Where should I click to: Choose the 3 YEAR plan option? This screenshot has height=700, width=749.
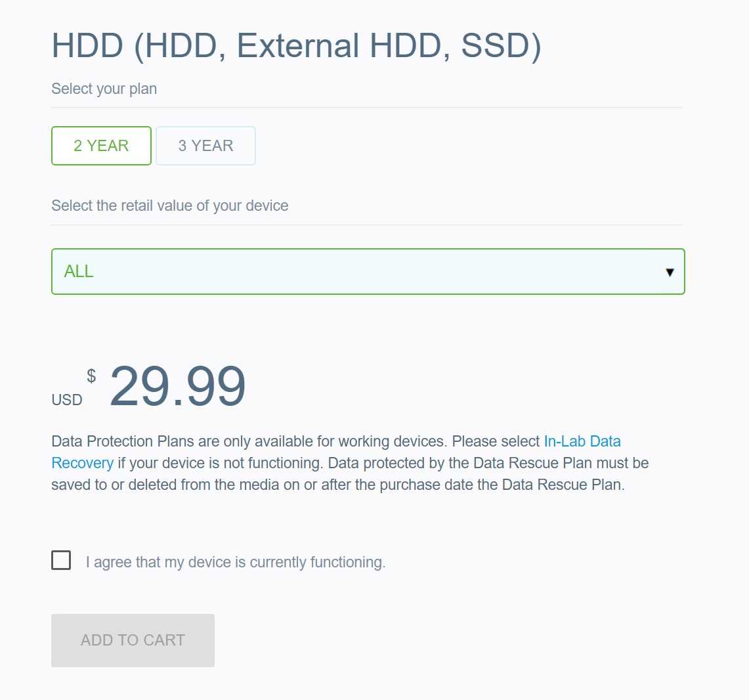pyautogui.click(x=205, y=146)
